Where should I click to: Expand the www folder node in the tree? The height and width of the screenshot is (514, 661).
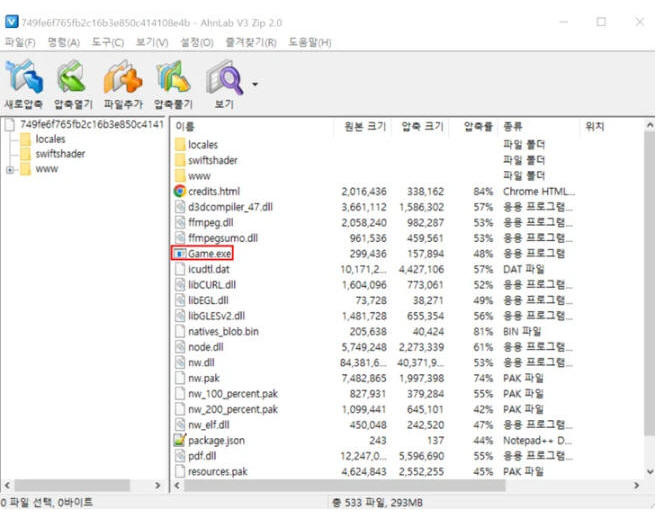(x=10, y=170)
